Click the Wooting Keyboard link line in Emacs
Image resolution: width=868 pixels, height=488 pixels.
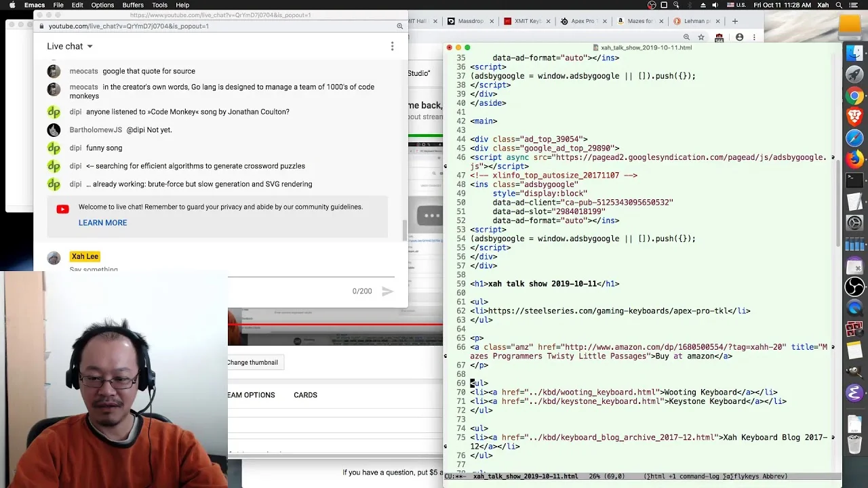[x=624, y=392]
